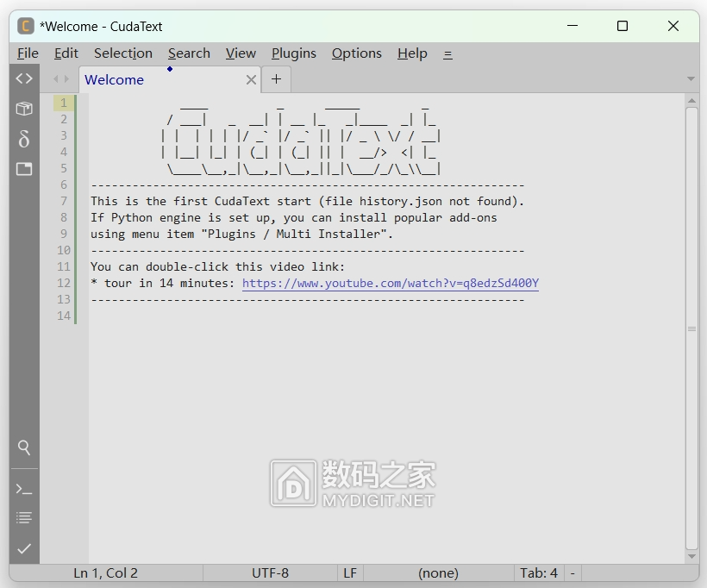
Task: Open the Code tree sidebar panel
Action: [x=24, y=78]
